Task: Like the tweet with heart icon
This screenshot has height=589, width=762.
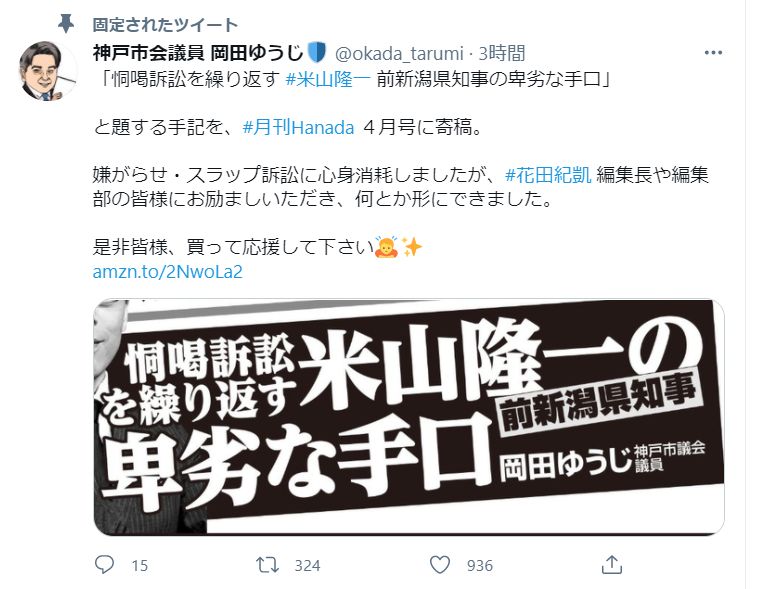Action: pyautogui.click(x=440, y=565)
